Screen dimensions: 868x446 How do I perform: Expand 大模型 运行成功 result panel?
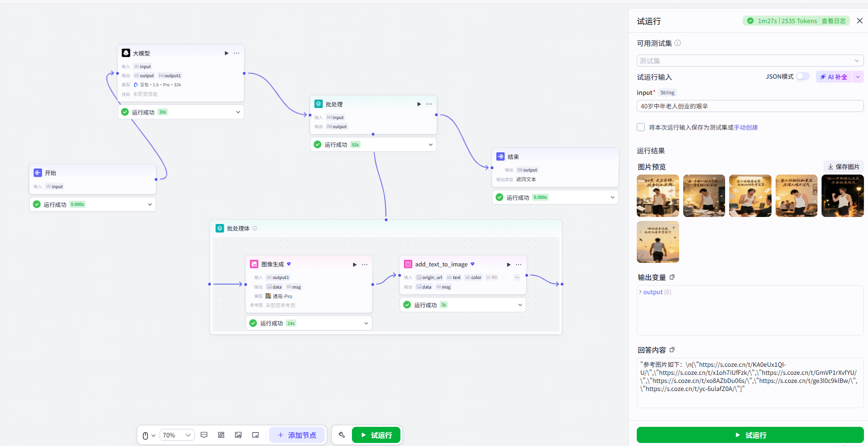pyautogui.click(x=238, y=112)
